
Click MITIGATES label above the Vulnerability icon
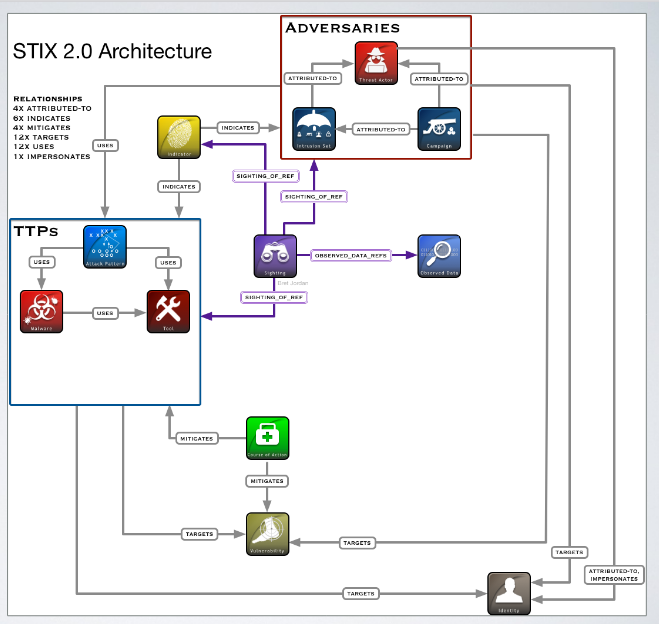tap(267, 481)
